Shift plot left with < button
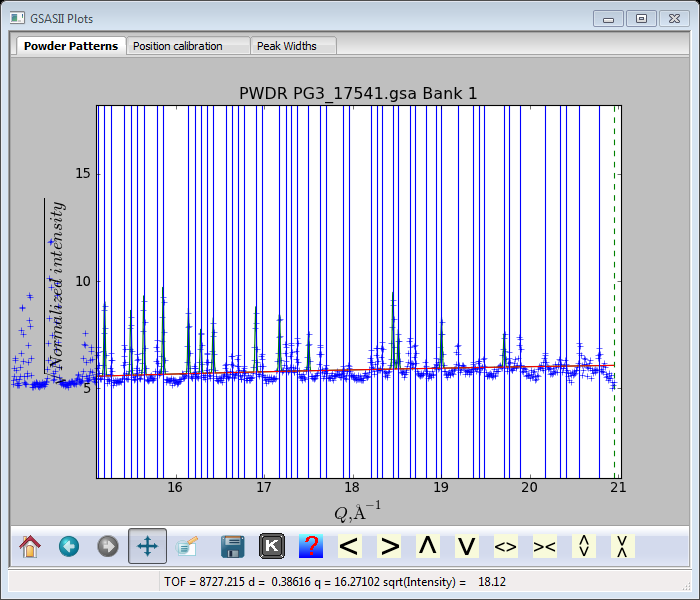This screenshot has width=700, height=600. click(349, 546)
